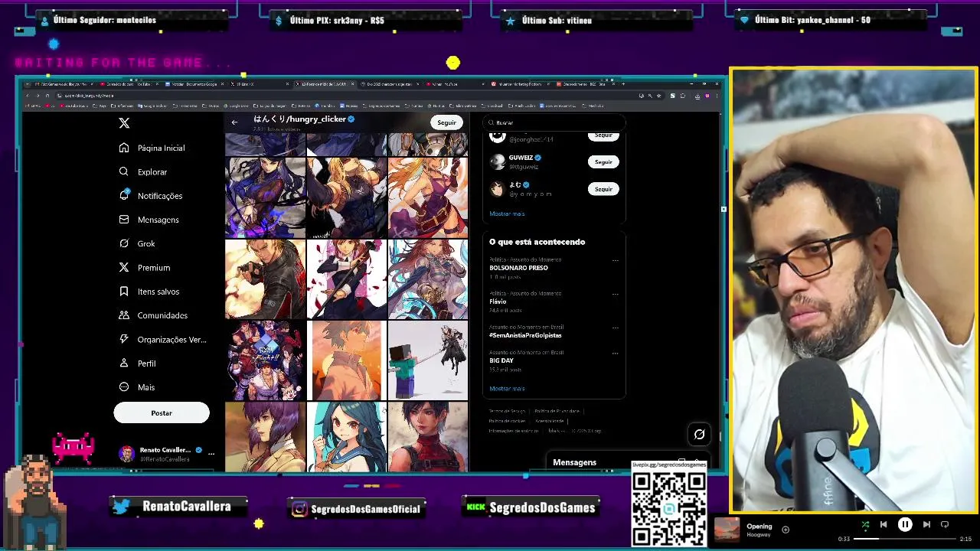Open Grok from the sidebar
The height and width of the screenshot is (551, 980).
pyautogui.click(x=137, y=243)
